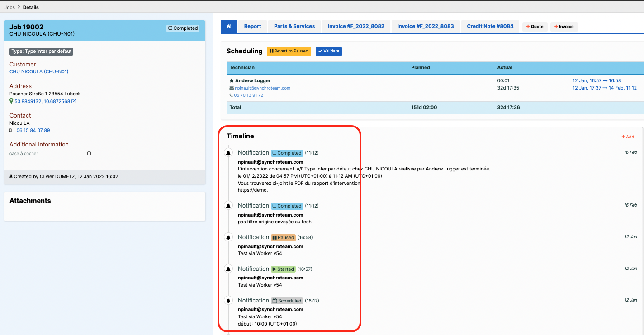This screenshot has width=644, height=335.
Task: Click the bell icon beside Scheduled notification
Action: (x=228, y=301)
